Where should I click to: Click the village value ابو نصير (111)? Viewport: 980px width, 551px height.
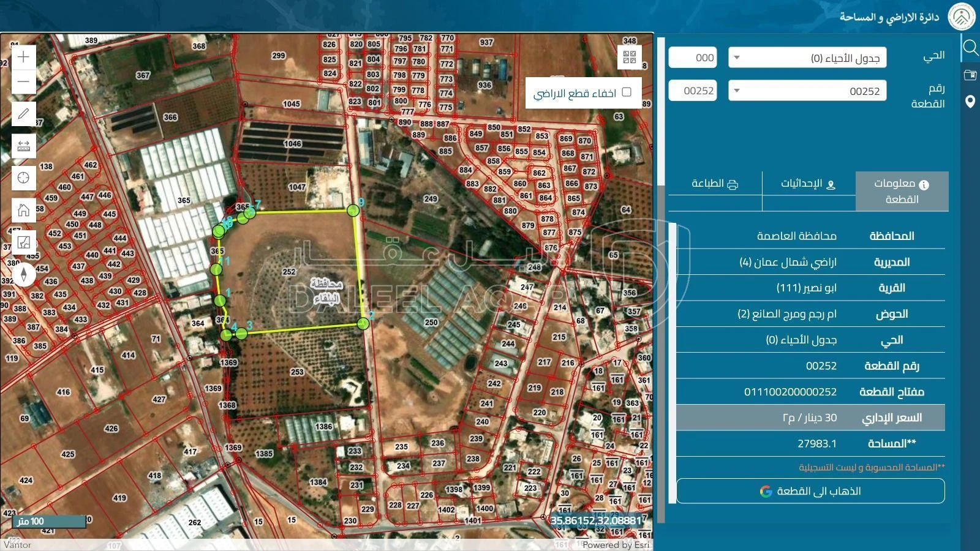click(x=806, y=288)
